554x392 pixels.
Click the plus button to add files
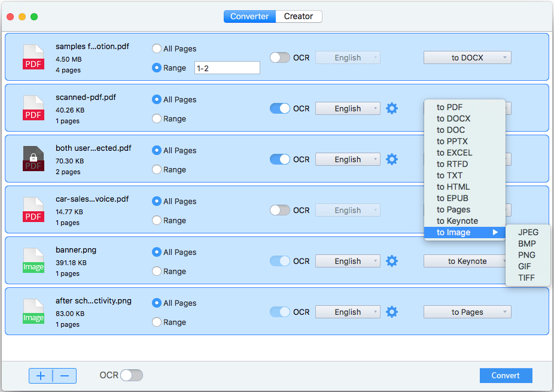coord(41,376)
